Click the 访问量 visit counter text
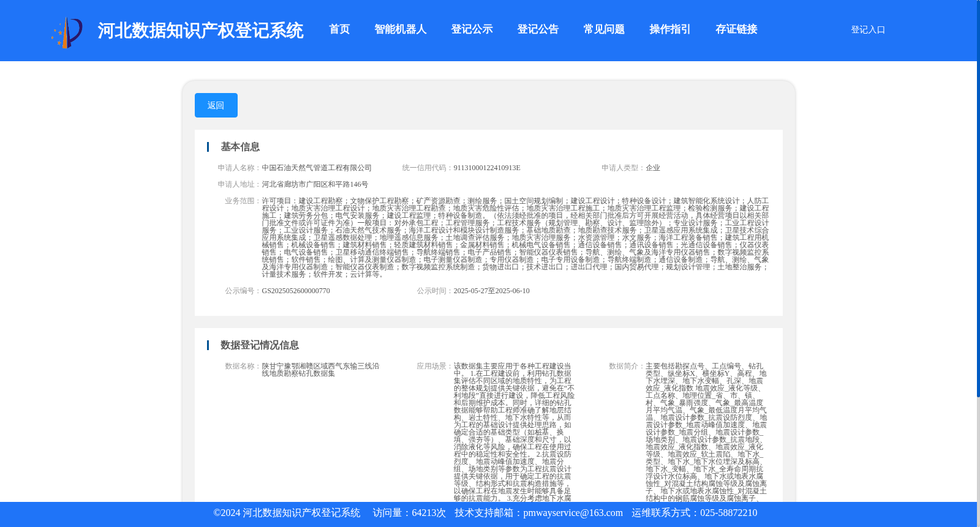980x527 pixels. (x=409, y=513)
